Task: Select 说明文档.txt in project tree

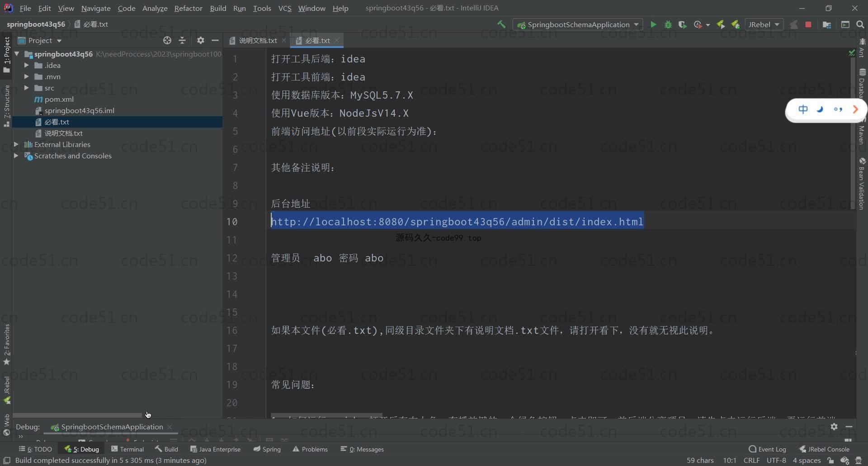Action: point(63,133)
